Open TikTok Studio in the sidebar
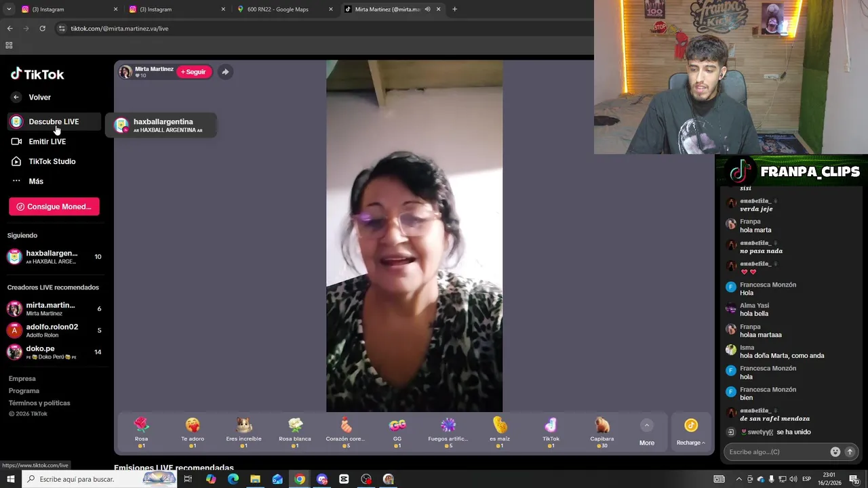868x488 pixels. (52, 161)
